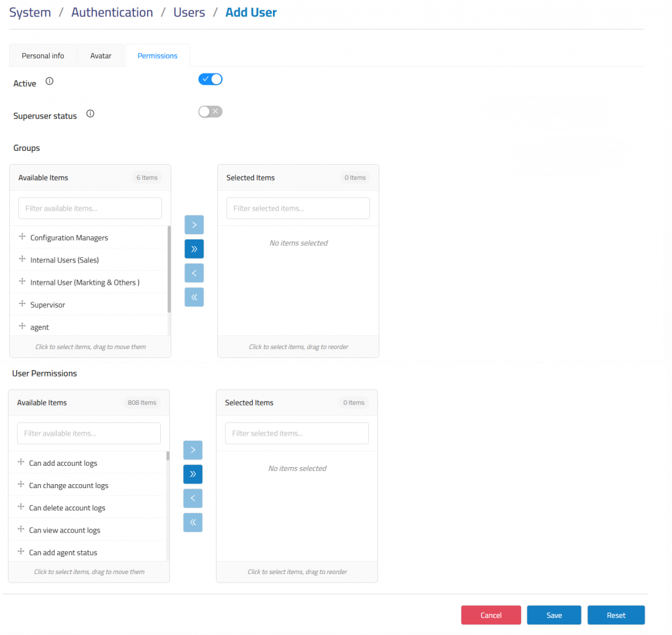This screenshot has width=672, height=635.
Task: Move all user permissions to Selected Items
Action: tap(193, 474)
